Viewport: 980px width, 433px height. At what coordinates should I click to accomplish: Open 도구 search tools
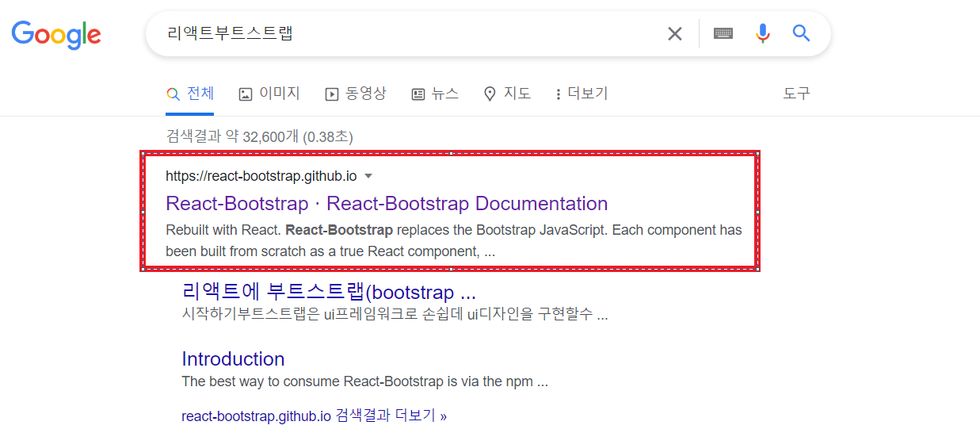click(x=796, y=94)
